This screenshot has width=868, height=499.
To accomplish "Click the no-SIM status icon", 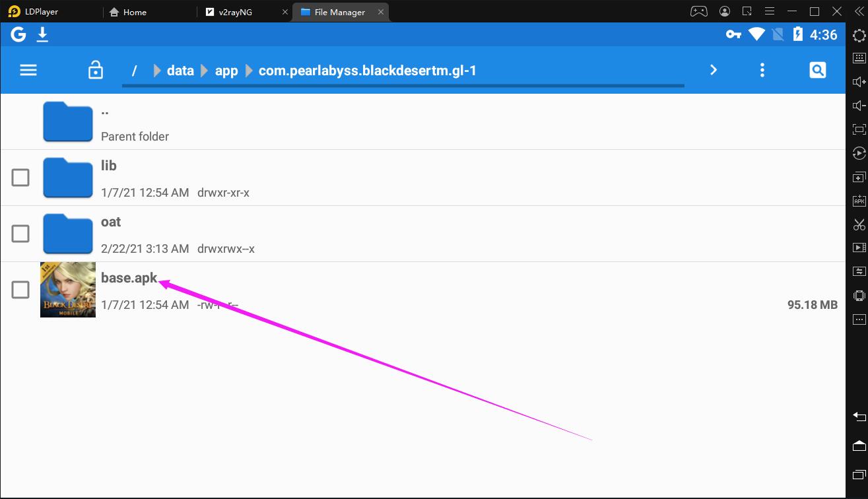I will click(x=778, y=34).
